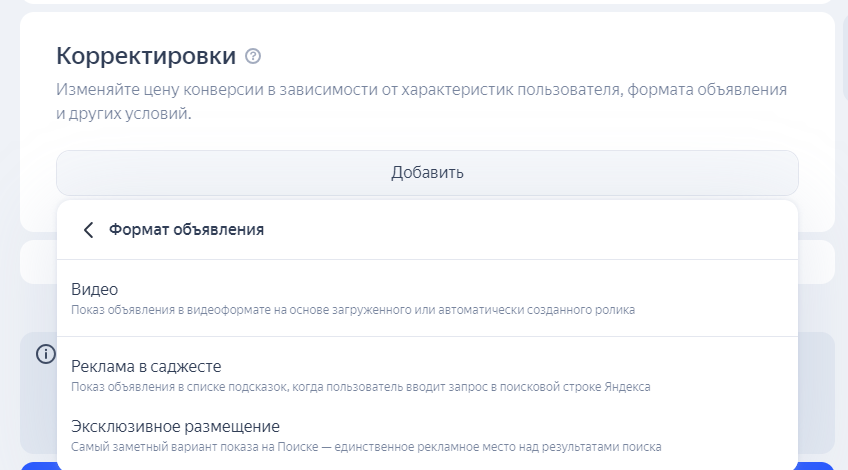Select the Видео ad format
The width and height of the screenshot is (848, 470).
(427, 299)
